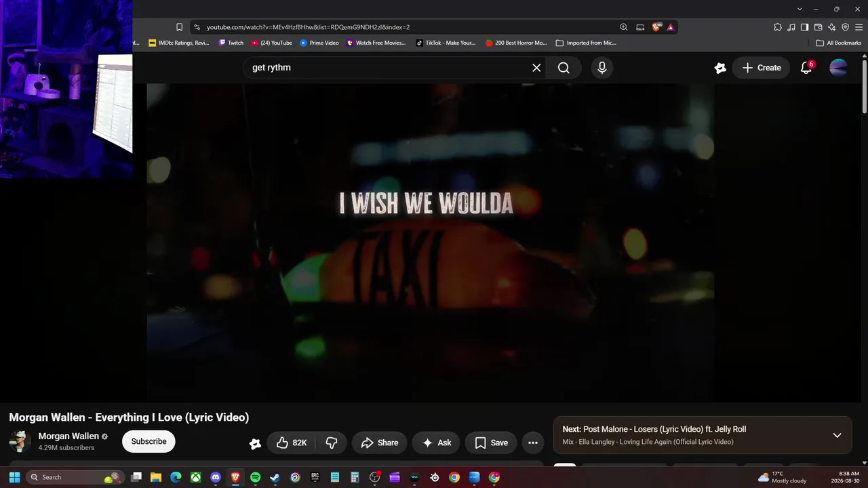Bookmark this page with the bookmark icon
Screen dimensions: 868x488
point(179,27)
